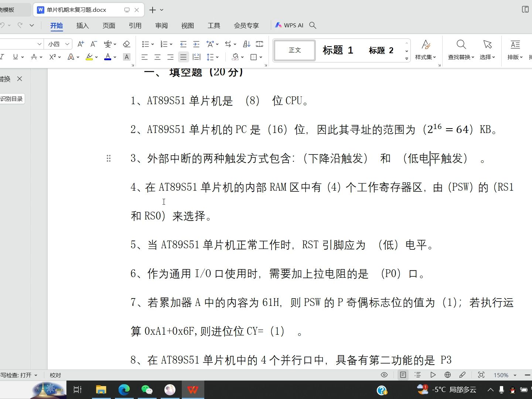
Task: Open the 视图 tab
Action: [x=188, y=25]
